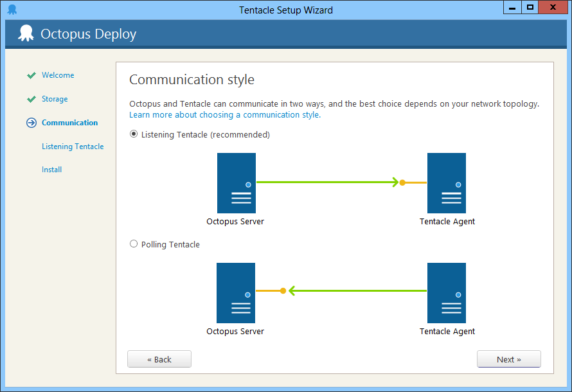Select the Listening Tentacle (recommended) radio button
The image size is (572, 392).
click(x=134, y=134)
